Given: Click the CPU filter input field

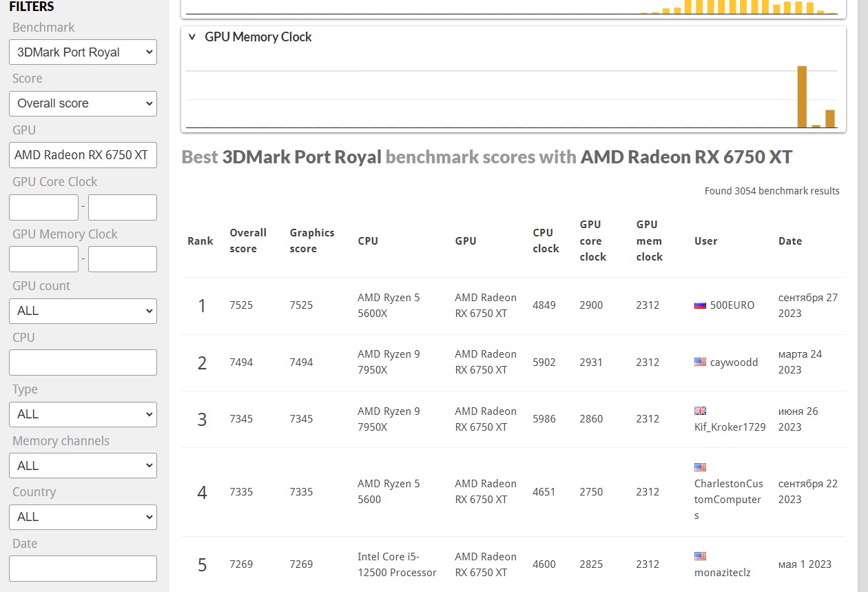Looking at the screenshot, I should coord(83,363).
